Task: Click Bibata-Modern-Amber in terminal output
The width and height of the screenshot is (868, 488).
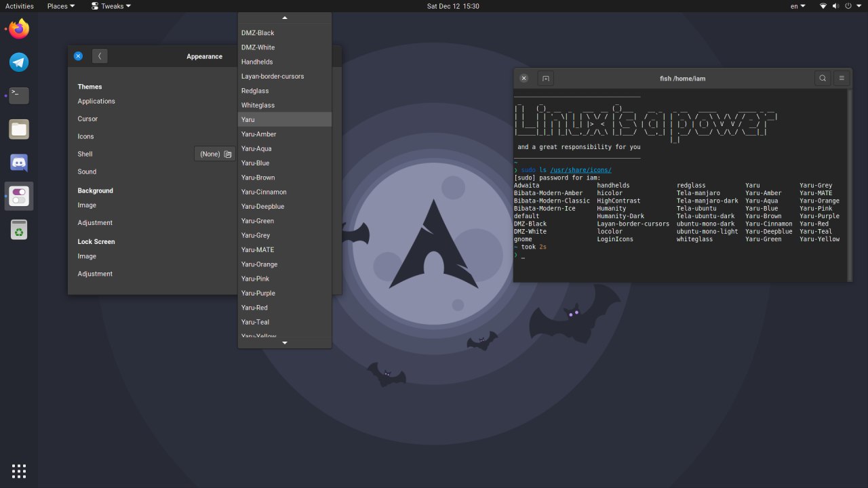Action: (x=548, y=193)
